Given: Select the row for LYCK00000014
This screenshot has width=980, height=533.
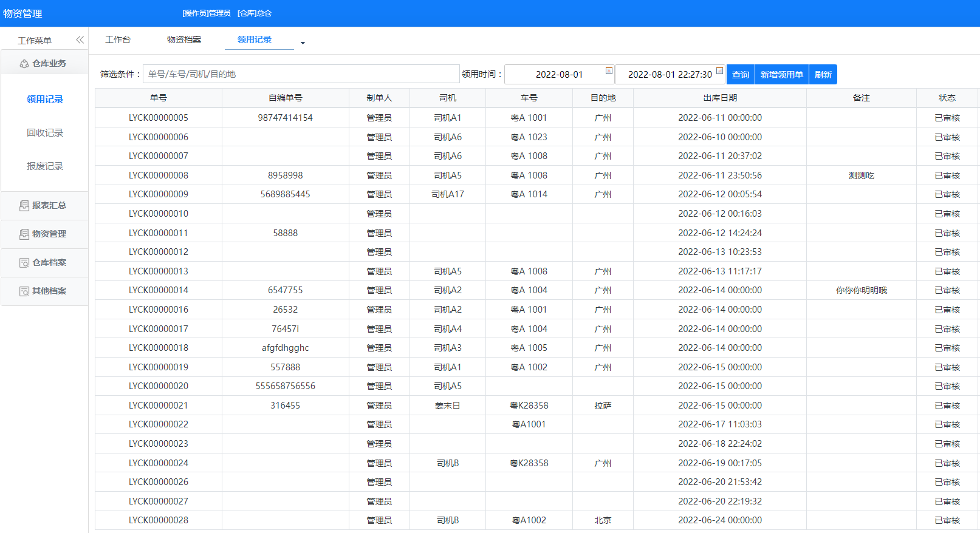Looking at the screenshot, I should 159,290.
